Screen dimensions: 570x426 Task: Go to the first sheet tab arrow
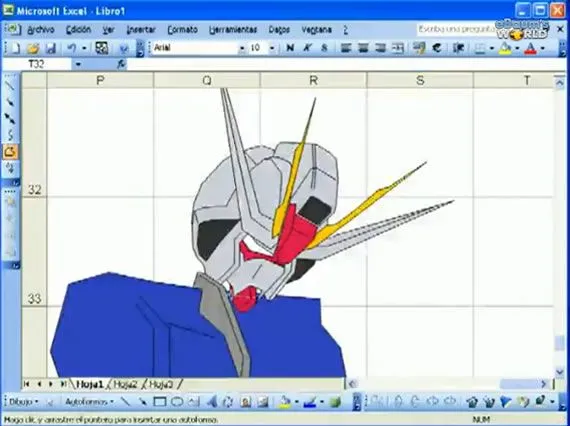click(x=27, y=384)
